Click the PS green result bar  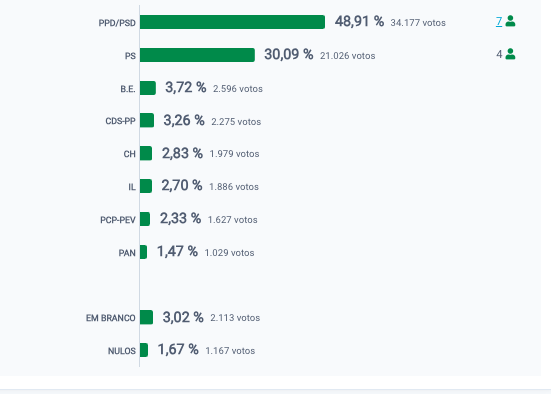click(197, 55)
